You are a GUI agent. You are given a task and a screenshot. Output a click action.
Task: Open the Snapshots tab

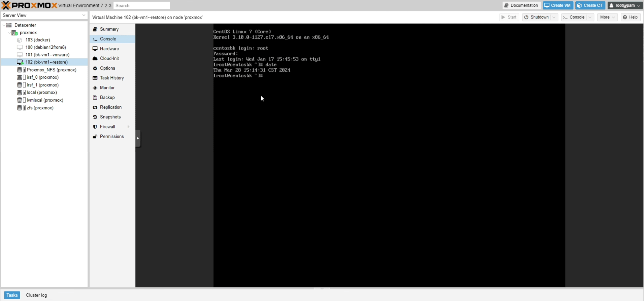pos(112,117)
